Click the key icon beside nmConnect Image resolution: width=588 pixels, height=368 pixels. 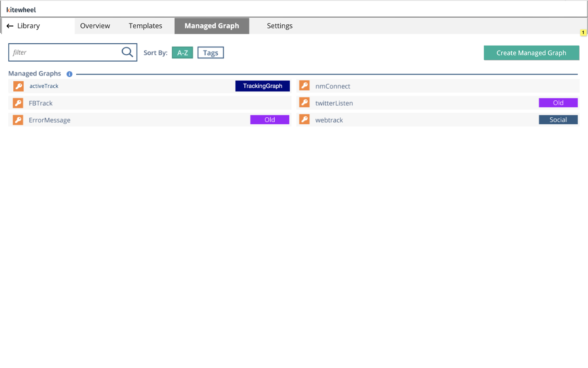[x=304, y=86]
